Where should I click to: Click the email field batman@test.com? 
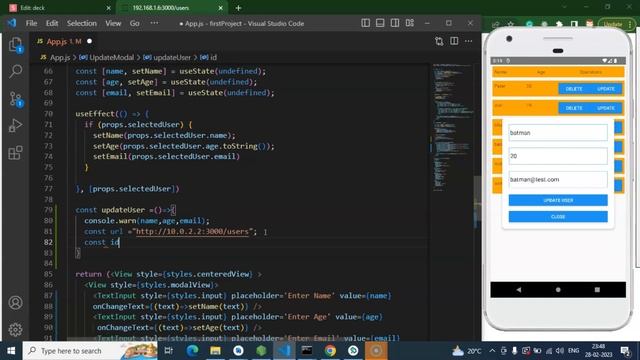(558, 179)
